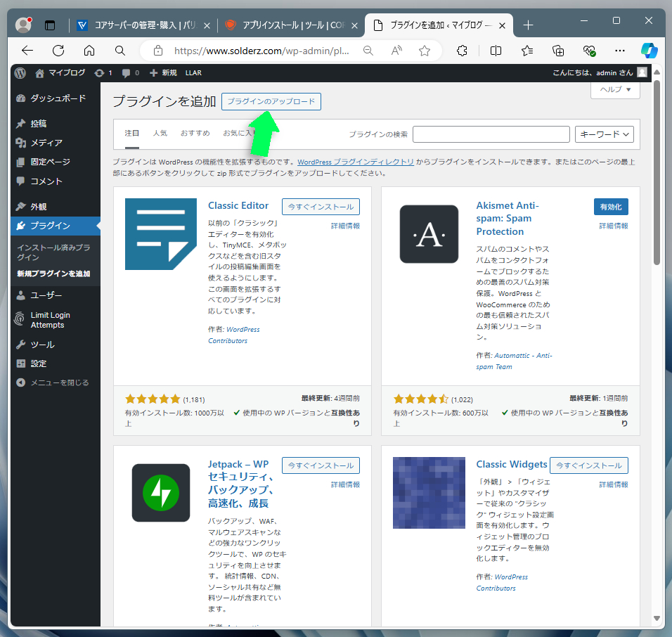Activate the Read Aloud icon

tap(396, 51)
